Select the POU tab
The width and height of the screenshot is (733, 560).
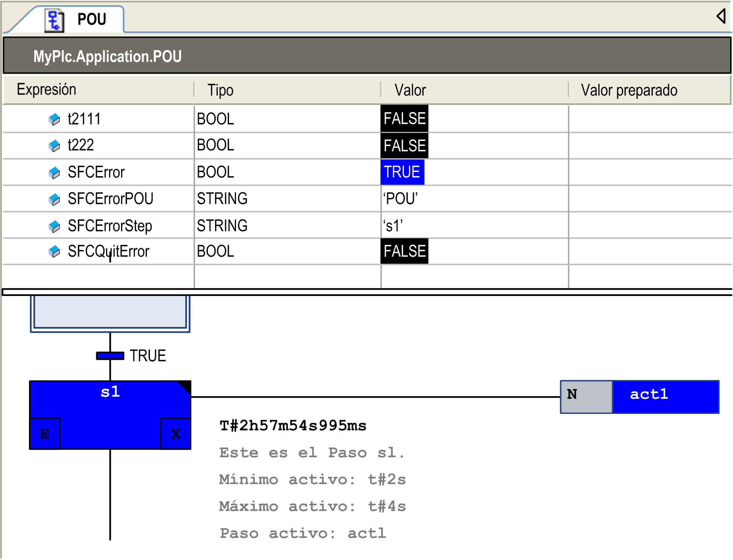[91, 20]
